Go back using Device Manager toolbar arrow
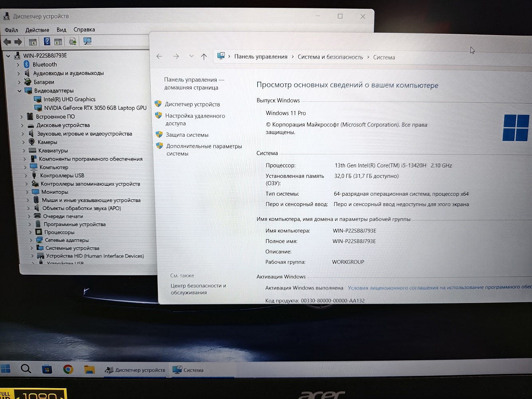This screenshot has height=399, width=532. (7, 41)
